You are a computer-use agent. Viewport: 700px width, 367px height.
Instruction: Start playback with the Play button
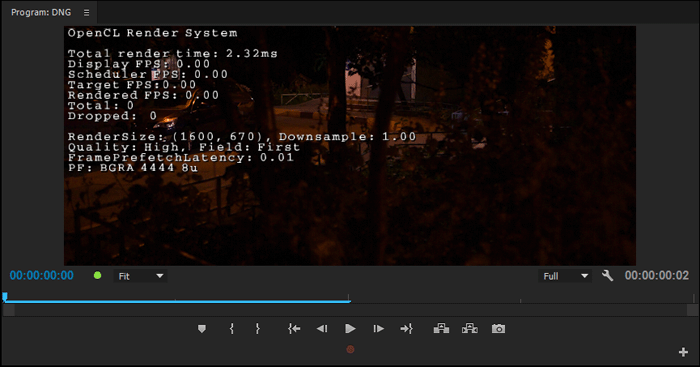(x=350, y=329)
